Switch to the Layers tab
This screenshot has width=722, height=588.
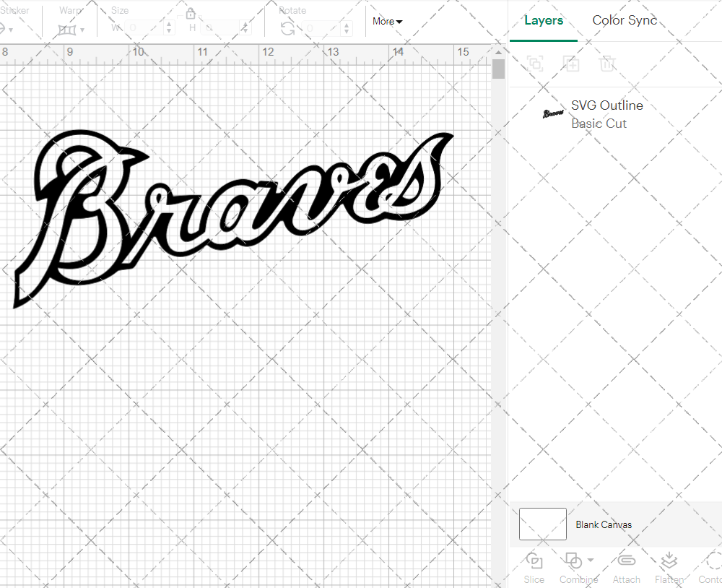[544, 20]
